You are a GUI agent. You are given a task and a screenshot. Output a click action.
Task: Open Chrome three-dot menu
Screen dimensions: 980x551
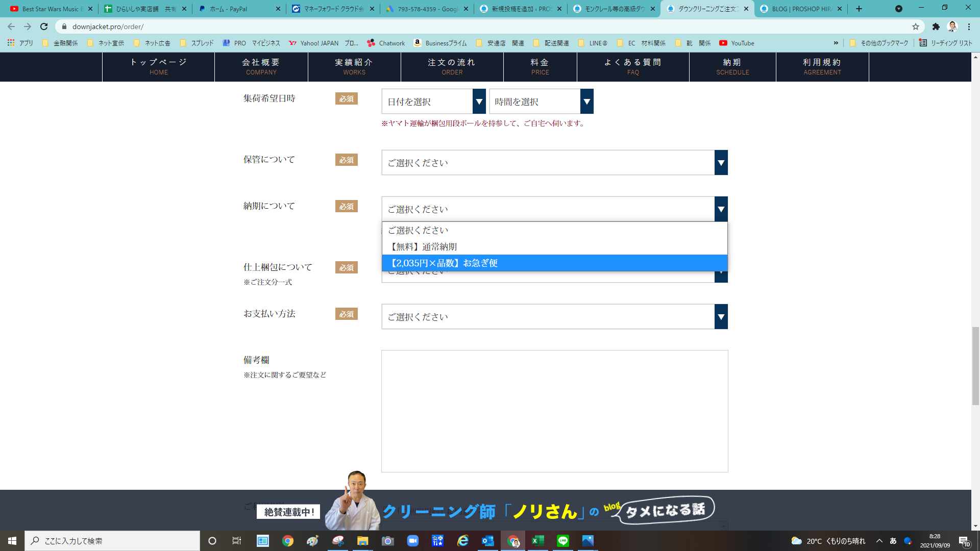(969, 27)
